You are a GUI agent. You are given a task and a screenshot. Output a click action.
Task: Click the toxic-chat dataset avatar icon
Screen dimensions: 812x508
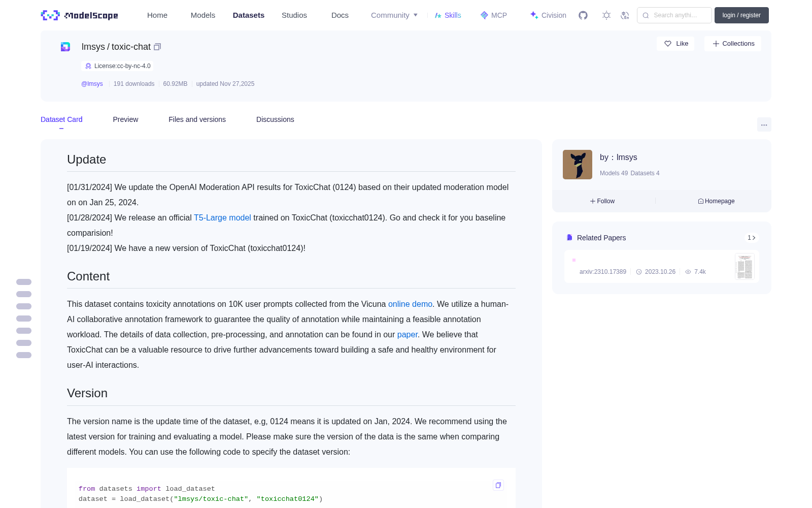pyautogui.click(x=65, y=47)
